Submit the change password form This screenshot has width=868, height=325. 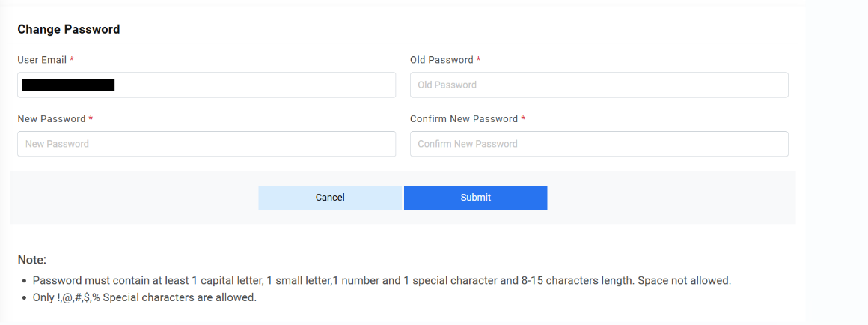[x=475, y=198]
